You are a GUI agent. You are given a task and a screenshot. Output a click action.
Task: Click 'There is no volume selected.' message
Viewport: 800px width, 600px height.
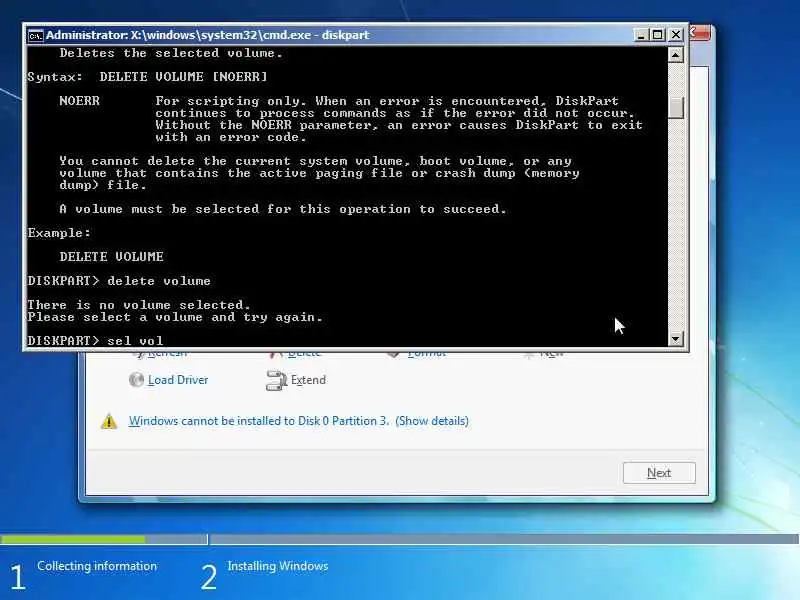[139, 305]
